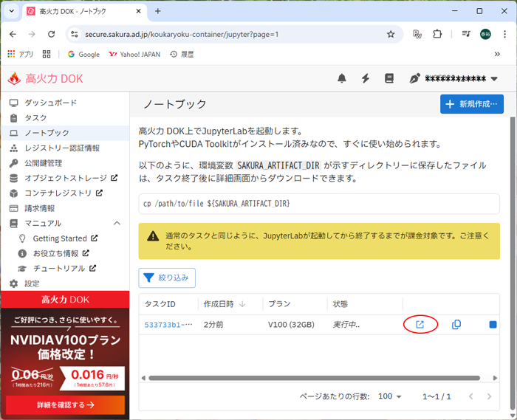Screen dimensions: 517x420
Task: Open the apps grid bookmark アプリ
Action: [20, 54]
